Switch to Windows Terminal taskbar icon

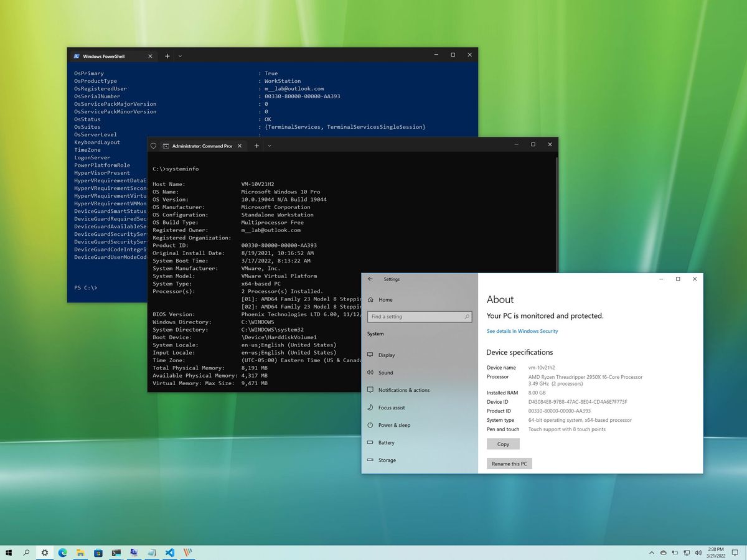116,553
